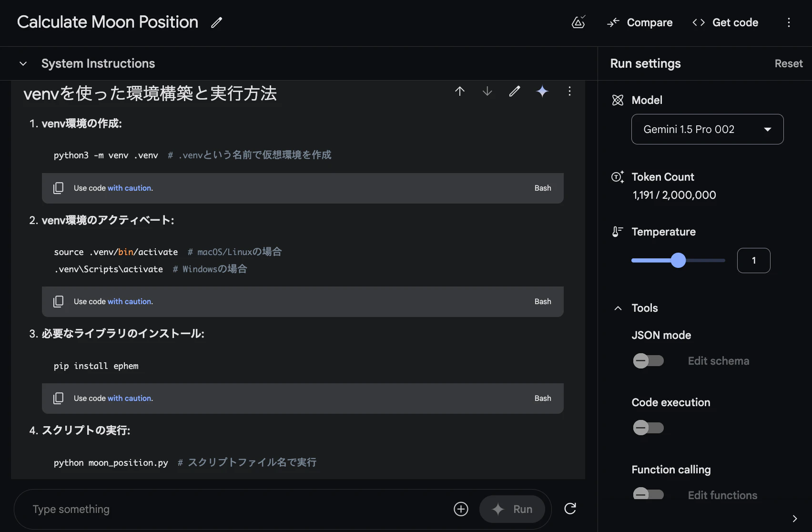The width and height of the screenshot is (812, 532).
Task: Click the Model icon
Action: tap(618, 100)
